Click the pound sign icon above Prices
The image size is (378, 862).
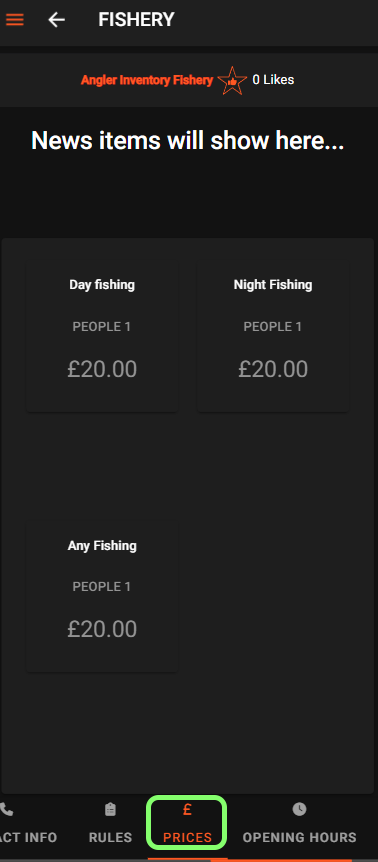coord(187,809)
